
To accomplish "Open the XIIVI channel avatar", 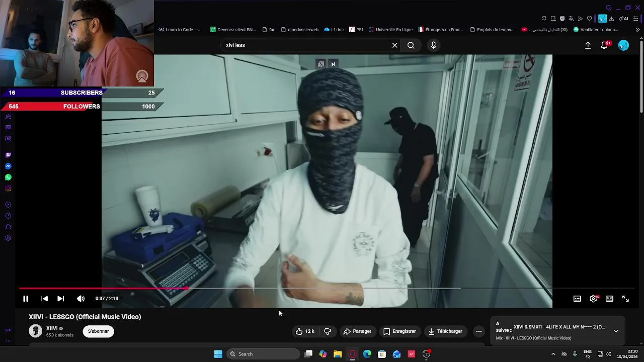I will (35, 331).
